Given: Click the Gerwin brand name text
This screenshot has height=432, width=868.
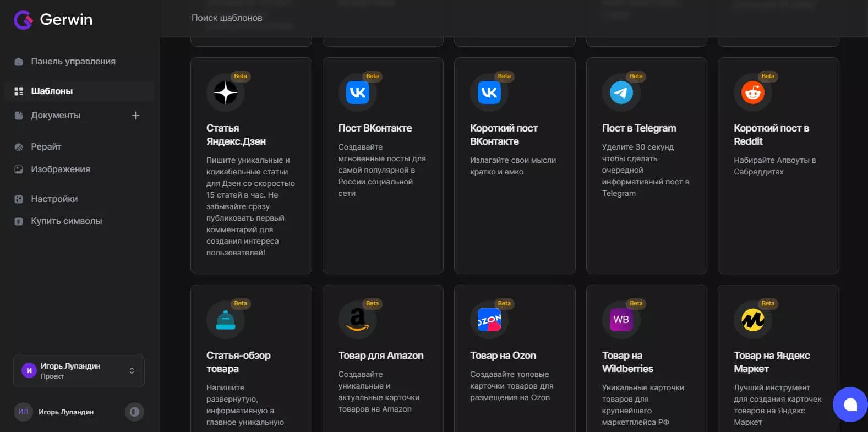Looking at the screenshot, I should (x=66, y=20).
